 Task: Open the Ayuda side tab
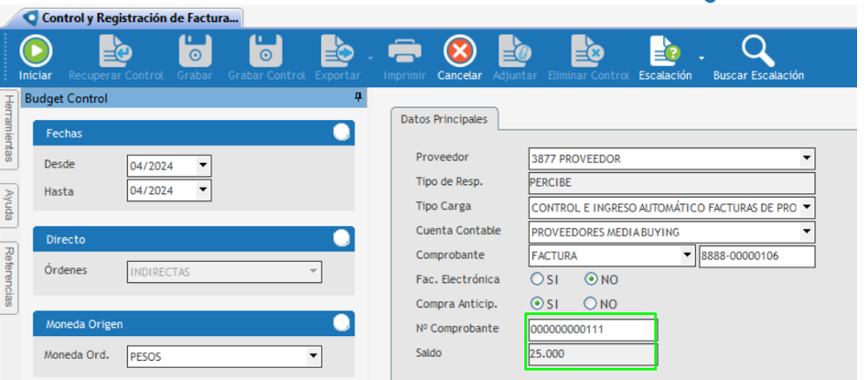click(9, 204)
